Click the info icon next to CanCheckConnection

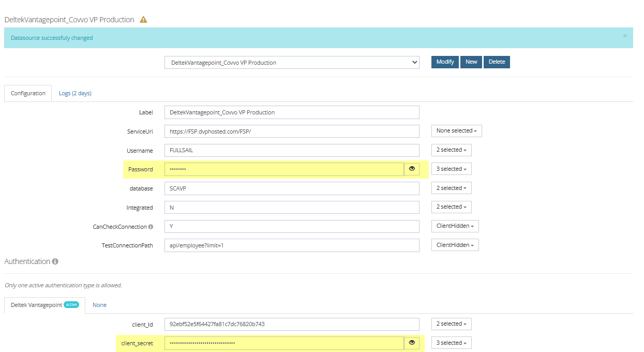tap(151, 227)
